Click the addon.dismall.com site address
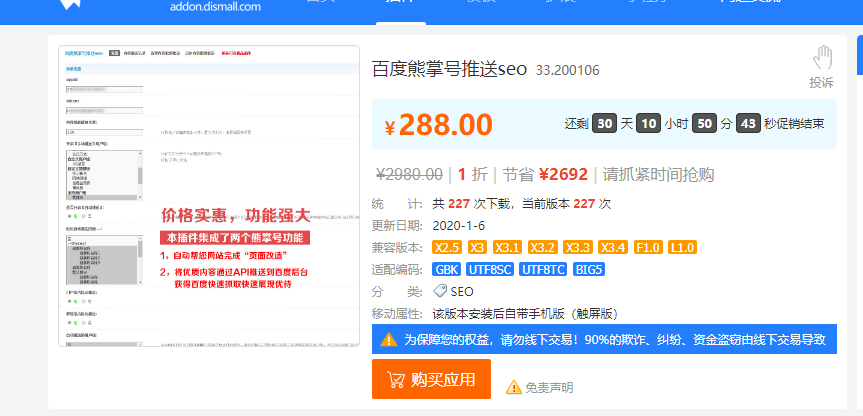 tap(215, 7)
